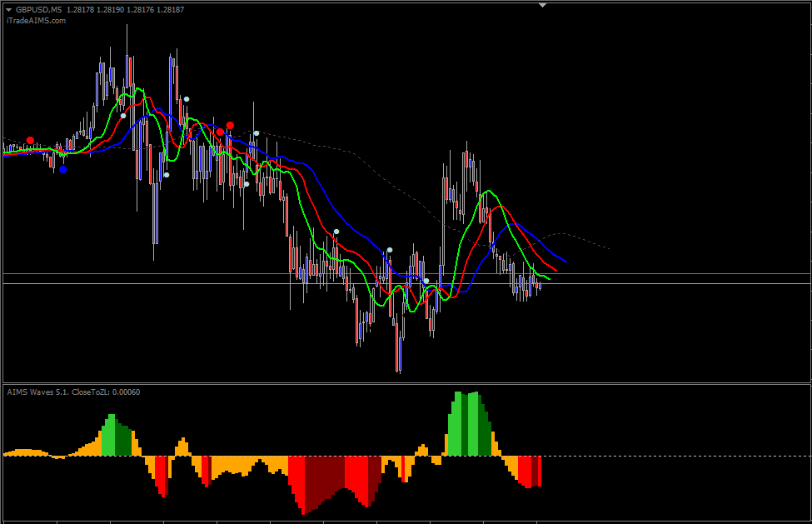Click the separator between chart and indicator window
Screen dimensions: 812x524
407,384
